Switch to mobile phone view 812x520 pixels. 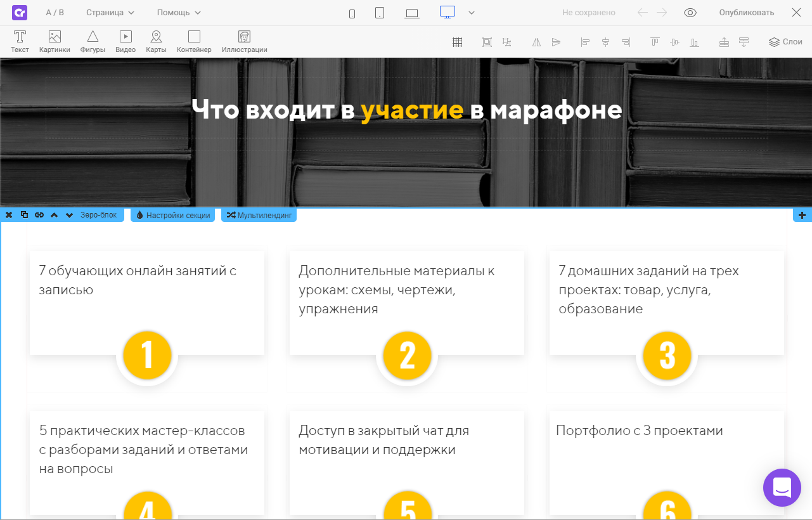coord(352,13)
